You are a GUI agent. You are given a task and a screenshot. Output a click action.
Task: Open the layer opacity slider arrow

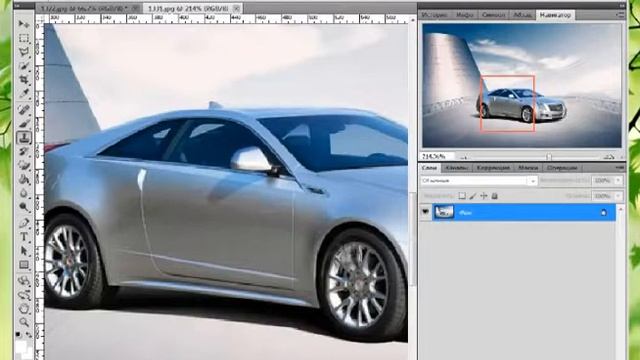tap(618, 180)
